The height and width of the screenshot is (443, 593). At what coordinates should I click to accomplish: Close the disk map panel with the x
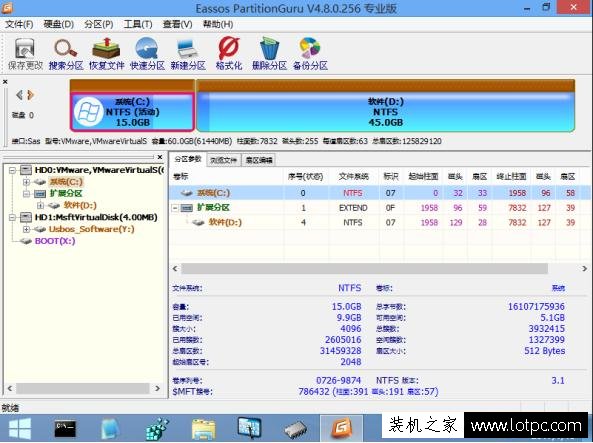pyautogui.click(x=5, y=81)
